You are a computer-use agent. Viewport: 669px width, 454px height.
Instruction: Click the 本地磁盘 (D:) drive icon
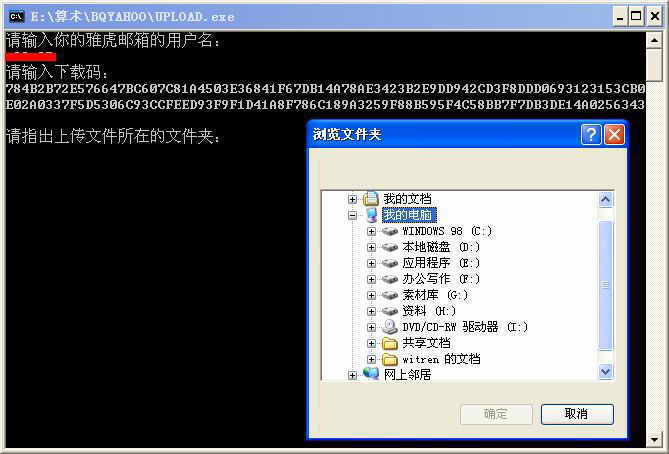coord(390,247)
